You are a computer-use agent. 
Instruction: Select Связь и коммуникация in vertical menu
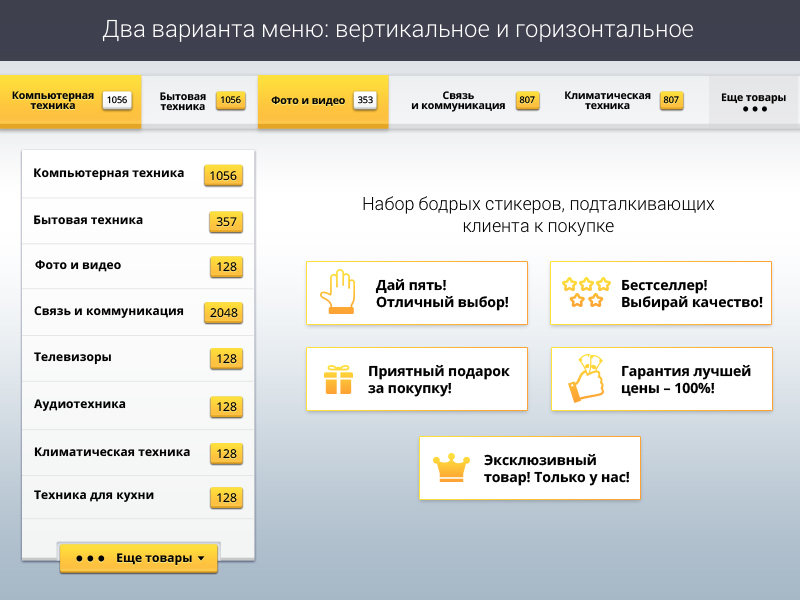138,312
